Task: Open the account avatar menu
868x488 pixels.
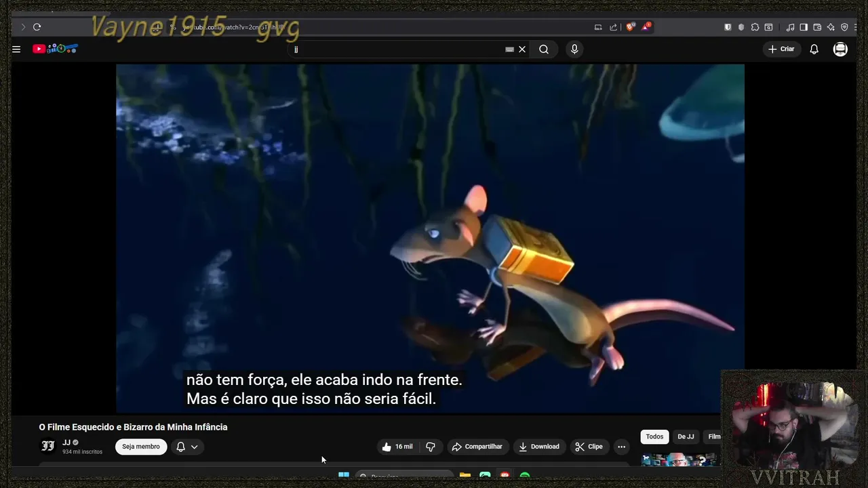Action: 840,49
